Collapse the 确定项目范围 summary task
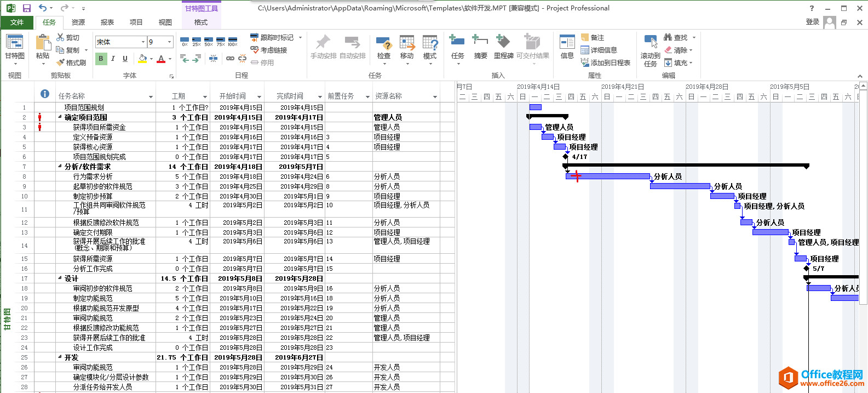The width and height of the screenshot is (868, 393). click(x=60, y=117)
